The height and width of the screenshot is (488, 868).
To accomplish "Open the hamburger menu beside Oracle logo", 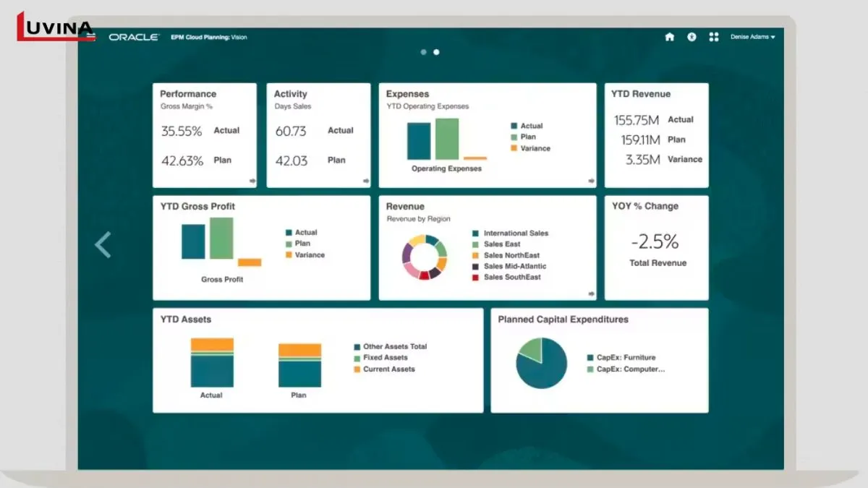I will click(91, 36).
